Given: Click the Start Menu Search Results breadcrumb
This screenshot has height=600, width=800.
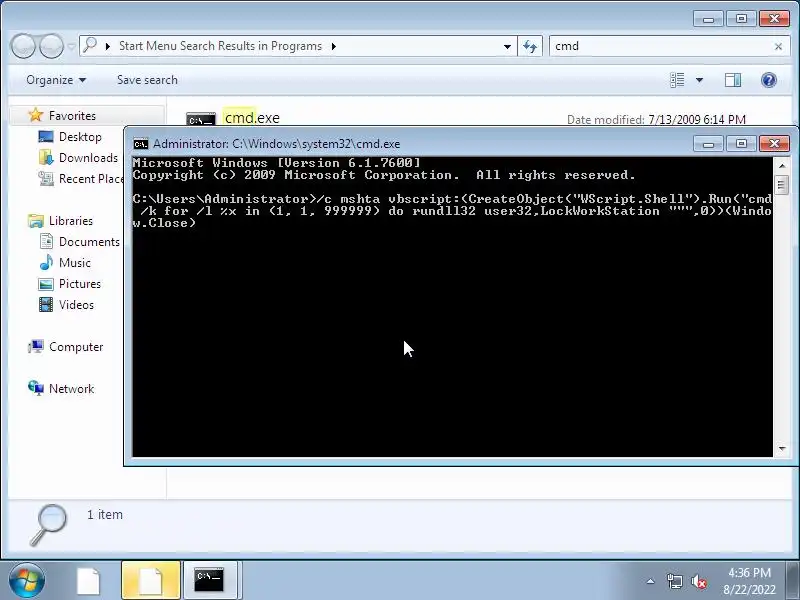Looking at the screenshot, I should pyautogui.click(x=220, y=46).
